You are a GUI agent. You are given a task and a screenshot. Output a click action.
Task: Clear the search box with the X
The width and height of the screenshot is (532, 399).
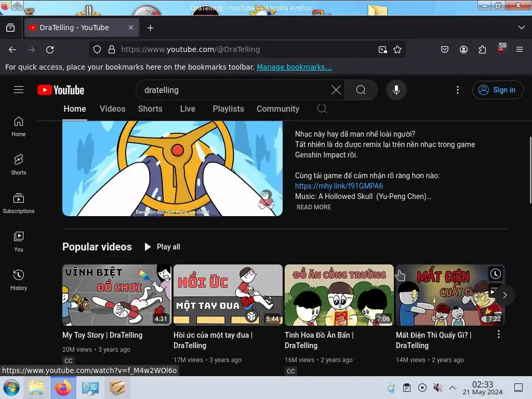[336, 90]
